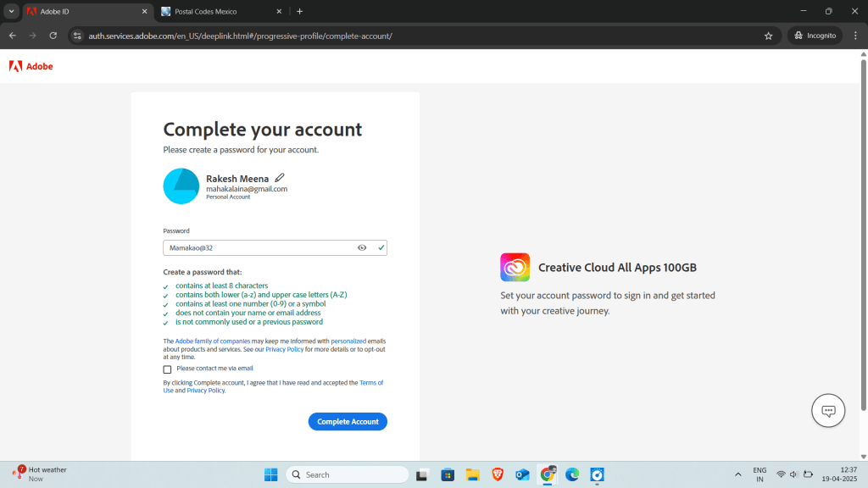The image size is (868, 488).
Task: Click the Creative Cloud All Apps icon
Action: [515, 267]
